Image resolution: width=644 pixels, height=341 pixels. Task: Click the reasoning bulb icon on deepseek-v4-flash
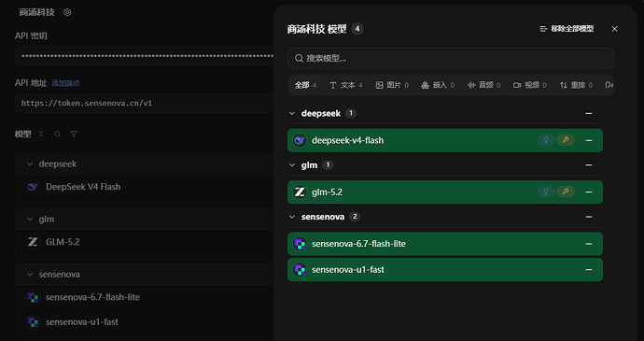[546, 140]
